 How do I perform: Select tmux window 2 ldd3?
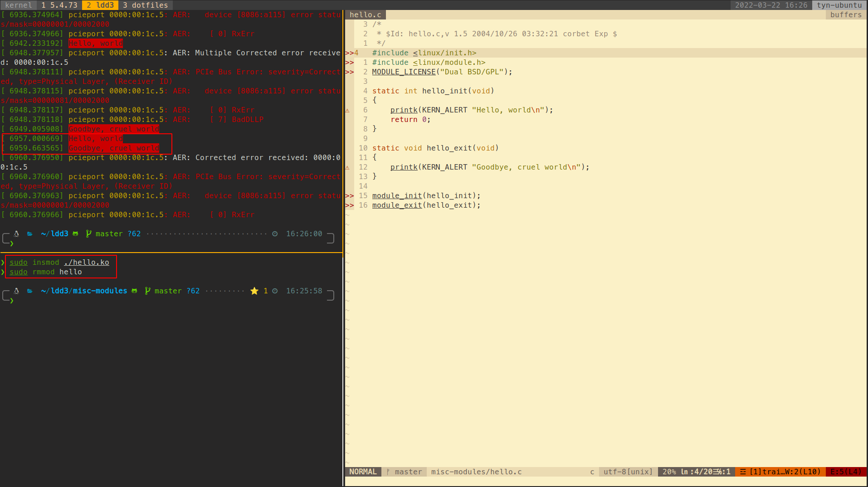point(100,5)
